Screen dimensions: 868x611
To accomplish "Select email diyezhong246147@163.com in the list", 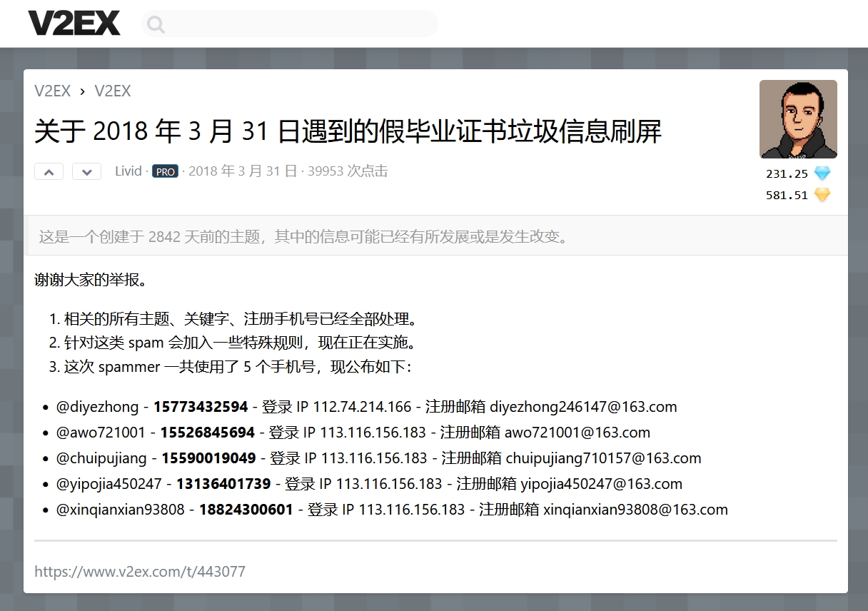I will point(583,406).
